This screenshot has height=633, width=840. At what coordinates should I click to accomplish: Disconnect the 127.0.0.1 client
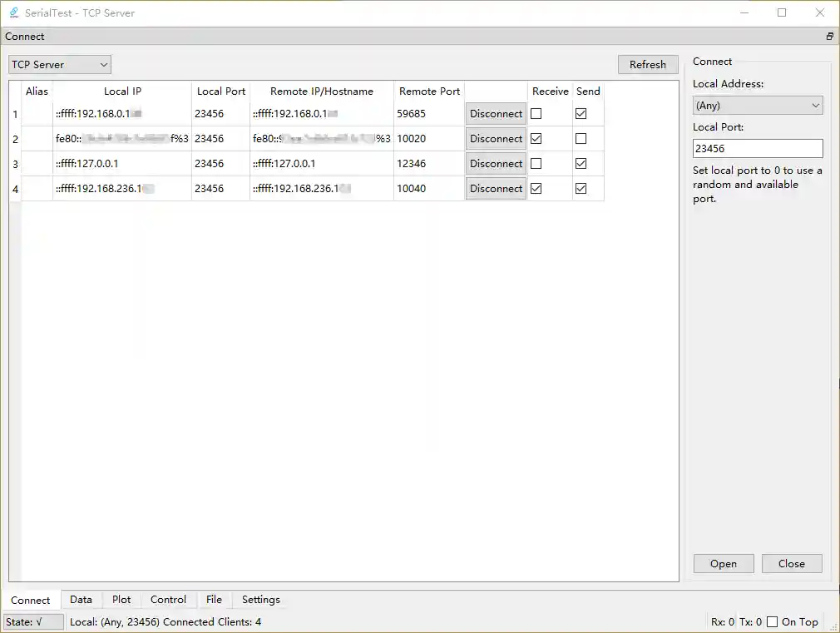[496, 163]
